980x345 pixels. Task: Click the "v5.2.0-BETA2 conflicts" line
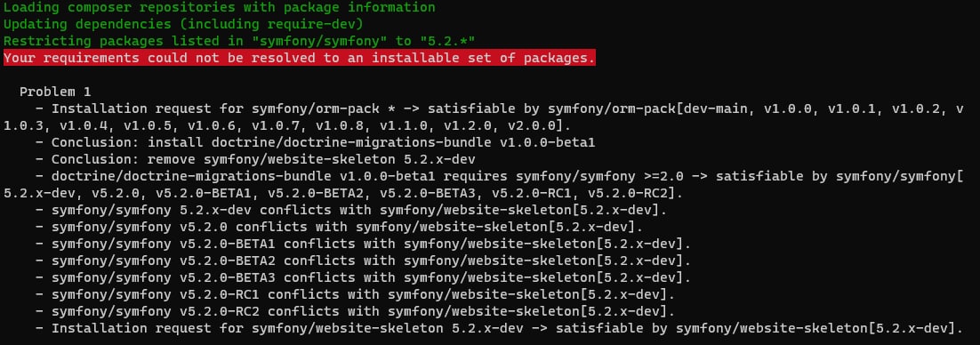[363, 261]
